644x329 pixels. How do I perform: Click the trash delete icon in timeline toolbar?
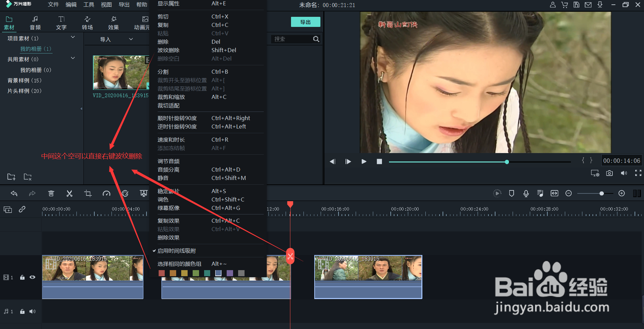(51, 193)
